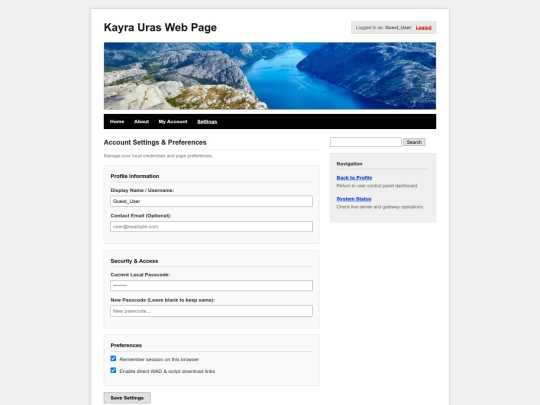Viewport: 540px width, 405px height.
Task: Uncheck Remember session on this browser
Action: coord(113,359)
